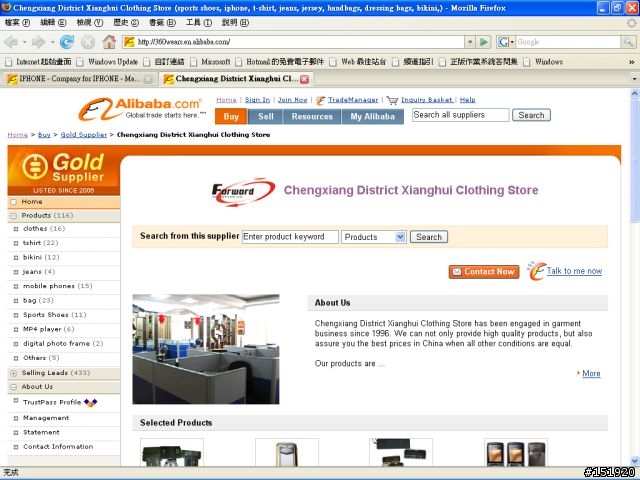This screenshot has width=640, height=480.
Task: Open the first menu (File) in the menu bar
Action: [x=17, y=23]
